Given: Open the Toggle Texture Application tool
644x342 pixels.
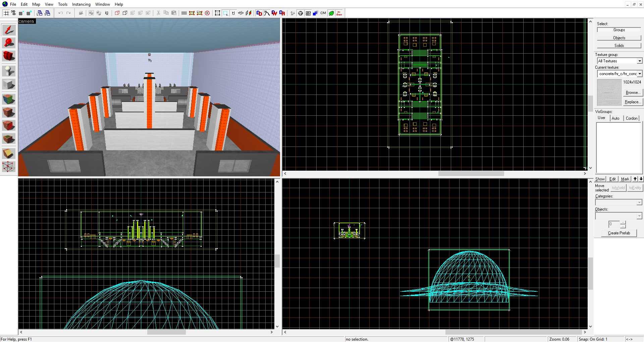Looking at the screenshot, I should point(9,99).
